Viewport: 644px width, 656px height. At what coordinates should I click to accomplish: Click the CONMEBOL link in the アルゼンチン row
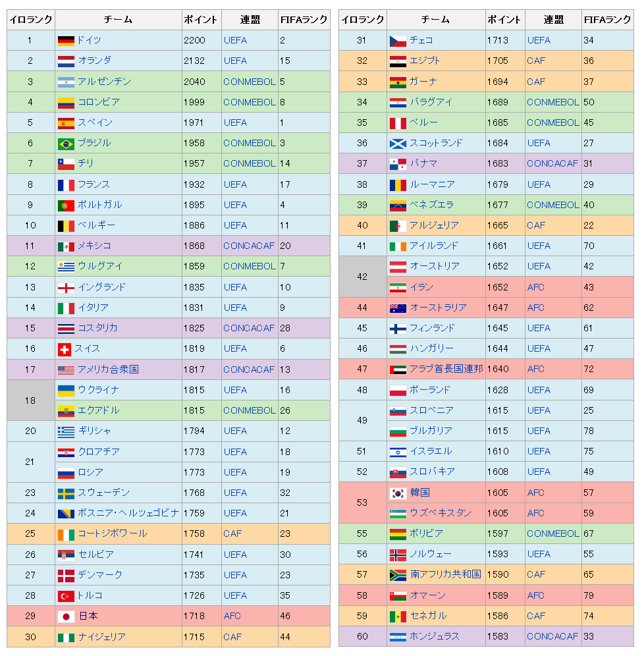coord(249,82)
